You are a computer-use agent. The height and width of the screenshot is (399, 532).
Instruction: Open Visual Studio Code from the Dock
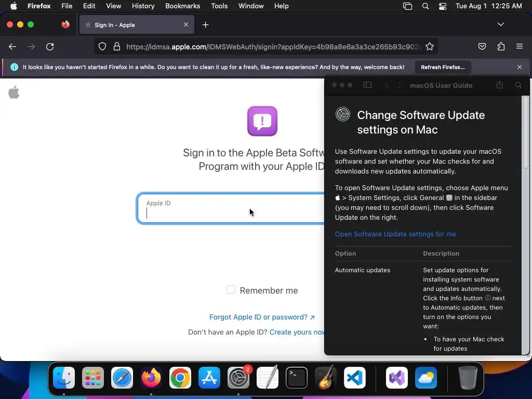tap(354, 378)
